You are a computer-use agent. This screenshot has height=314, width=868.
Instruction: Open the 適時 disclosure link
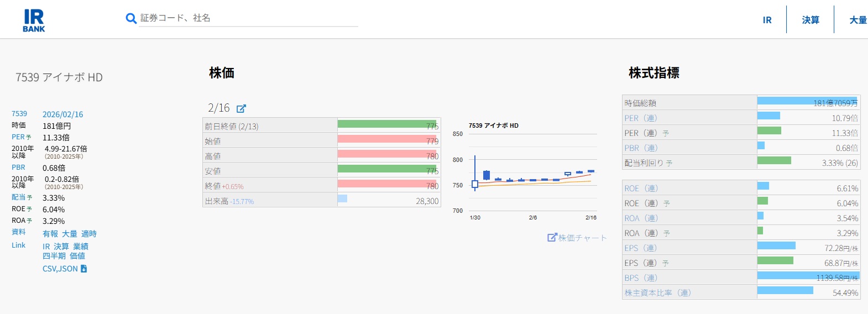pyautogui.click(x=89, y=234)
